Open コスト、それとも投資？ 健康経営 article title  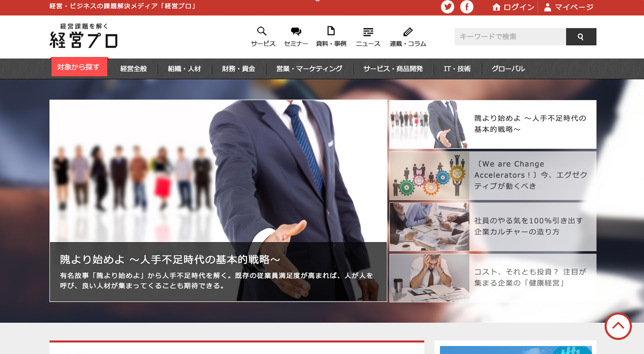(x=530, y=277)
